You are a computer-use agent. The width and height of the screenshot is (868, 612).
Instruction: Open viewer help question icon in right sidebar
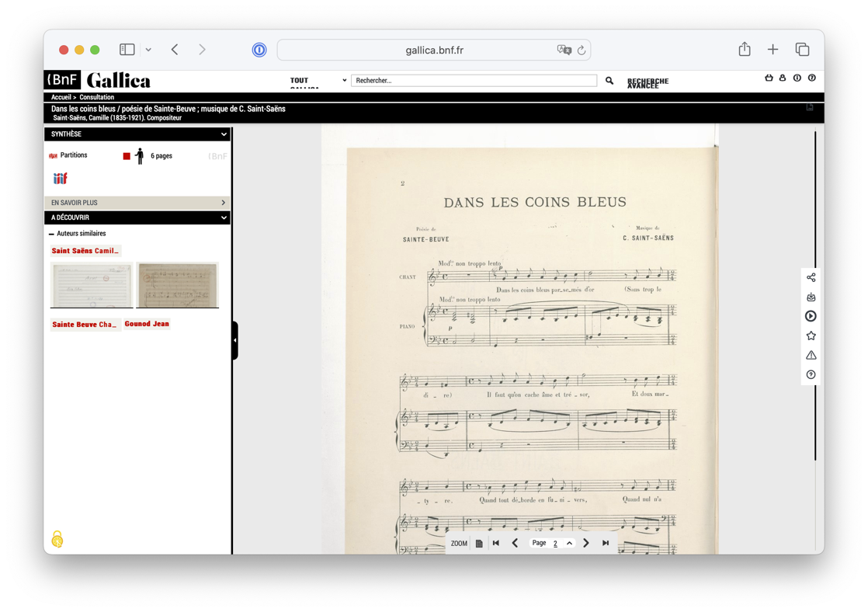pyautogui.click(x=811, y=374)
